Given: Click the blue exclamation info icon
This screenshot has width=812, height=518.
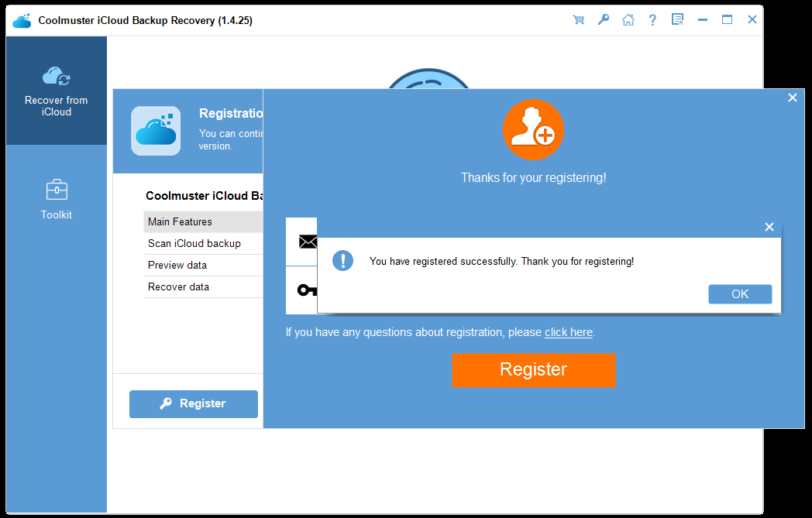Looking at the screenshot, I should pyautogui.click(x=342, y=261).
